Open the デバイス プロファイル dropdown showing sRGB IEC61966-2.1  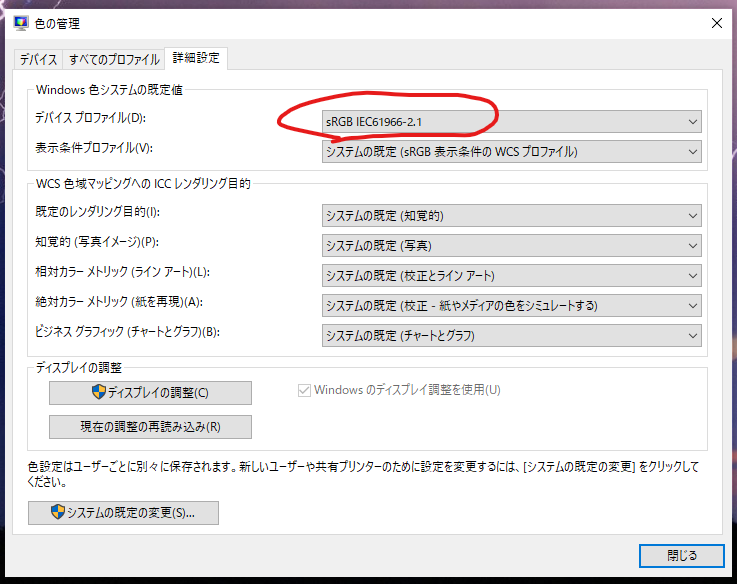[x=511, y=122]
